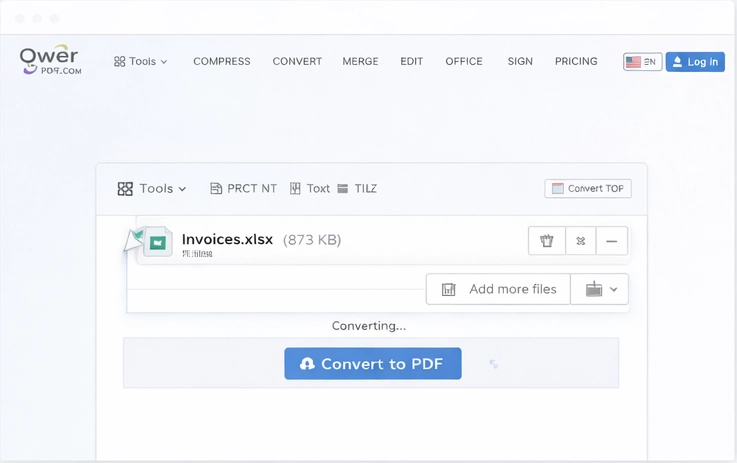Click the (873 KB) file size label
This screenshot has height=463, width=737.
coord(312,240)
